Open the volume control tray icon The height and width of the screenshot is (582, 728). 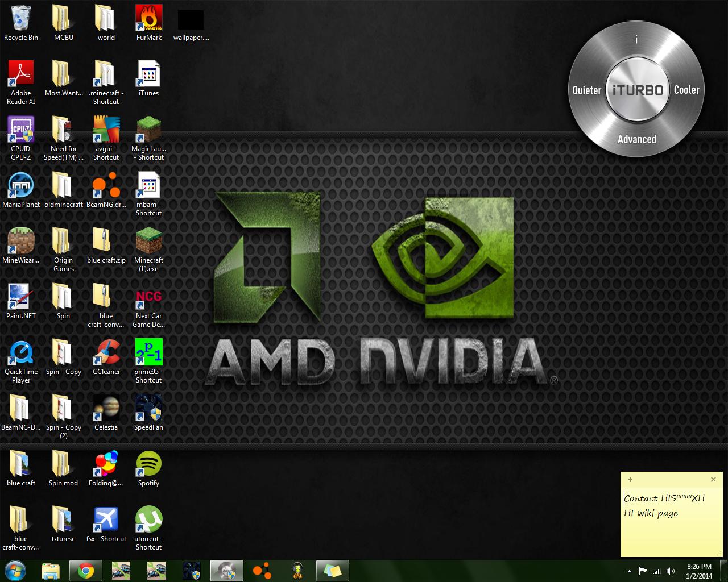[671, 571]
